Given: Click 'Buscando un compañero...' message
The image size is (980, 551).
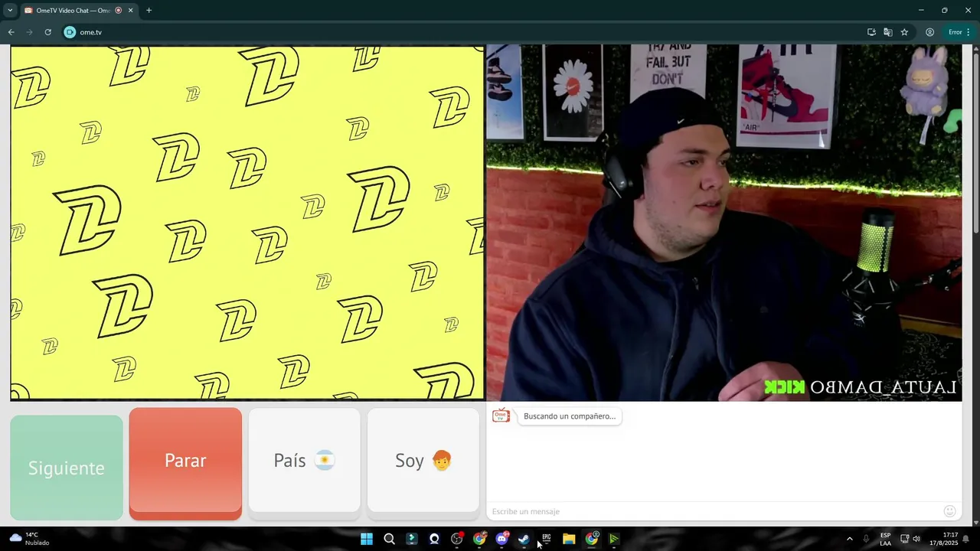Looking at the screenshot, I should pyautogui.click(x=569, y=416).
